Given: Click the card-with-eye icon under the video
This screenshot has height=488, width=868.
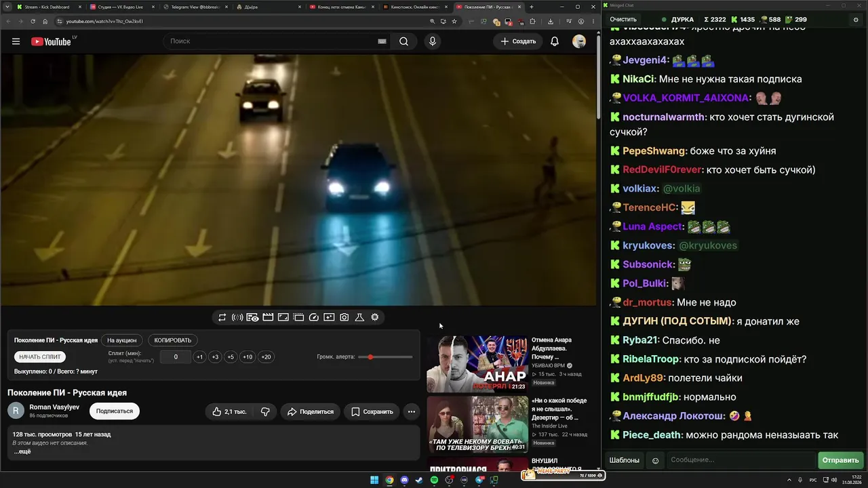Looking at the screenshot, I should [x=252, y=317].
